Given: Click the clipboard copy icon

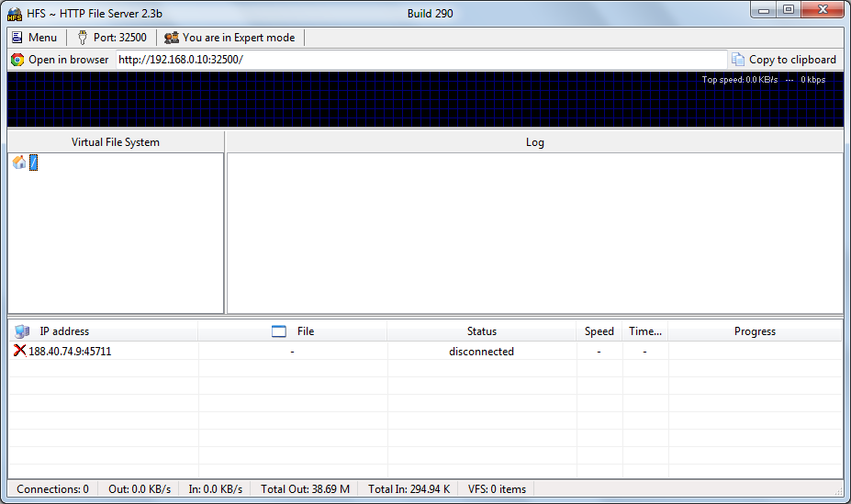Looking at the screenshot, I should point(737,59).
